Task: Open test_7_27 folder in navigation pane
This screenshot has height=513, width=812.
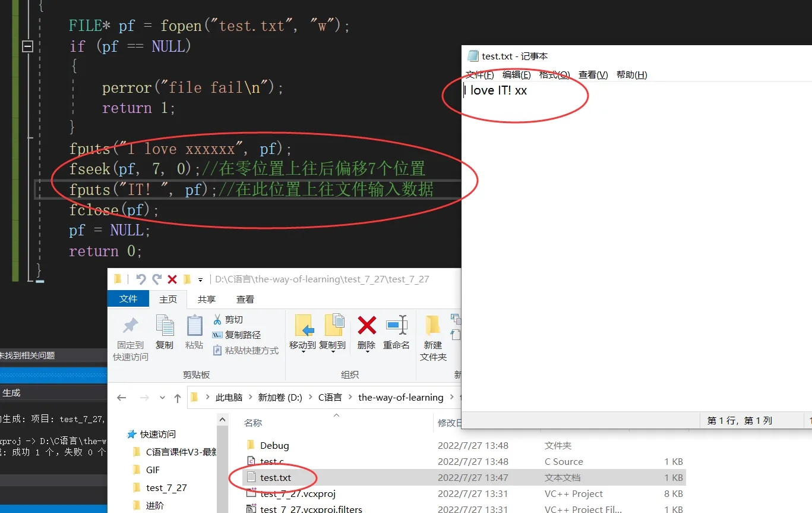Action: 166,487
